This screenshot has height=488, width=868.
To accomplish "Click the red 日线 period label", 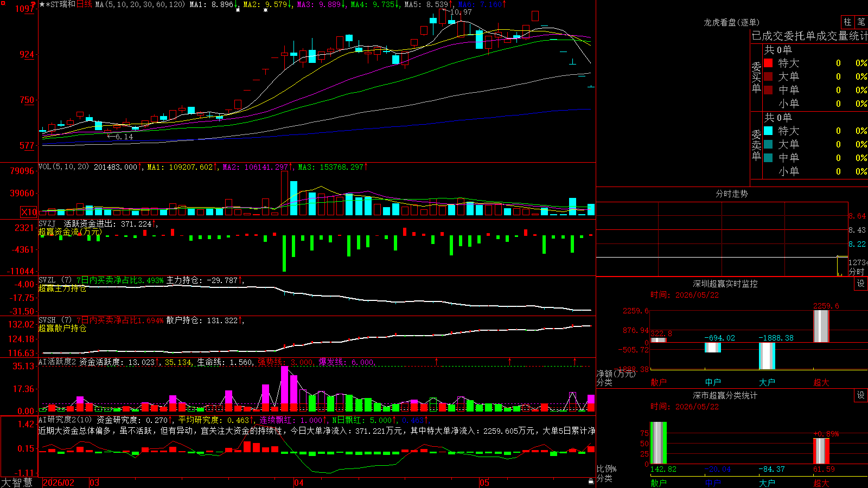I will 84,4.
